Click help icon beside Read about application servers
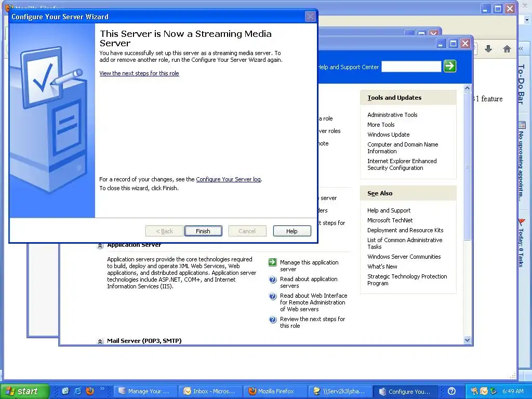 click(x=272, y=279)
